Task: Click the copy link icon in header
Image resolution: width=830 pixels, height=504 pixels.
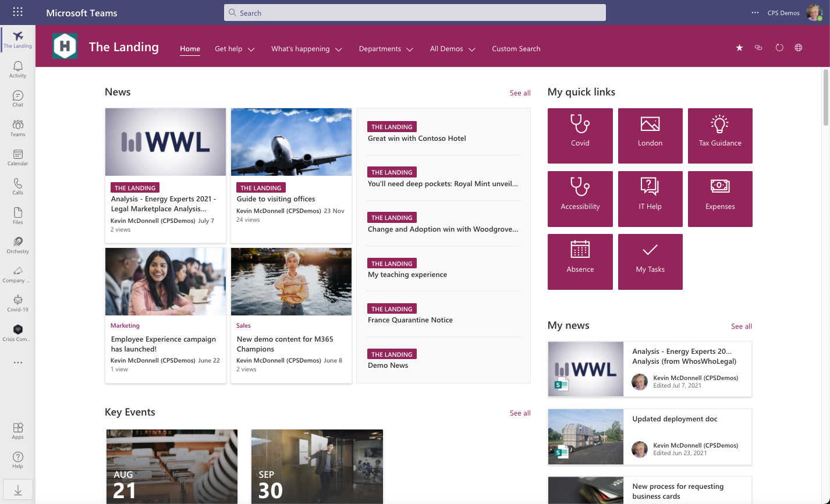Action: pyautogui.click(x=758, y=48)
